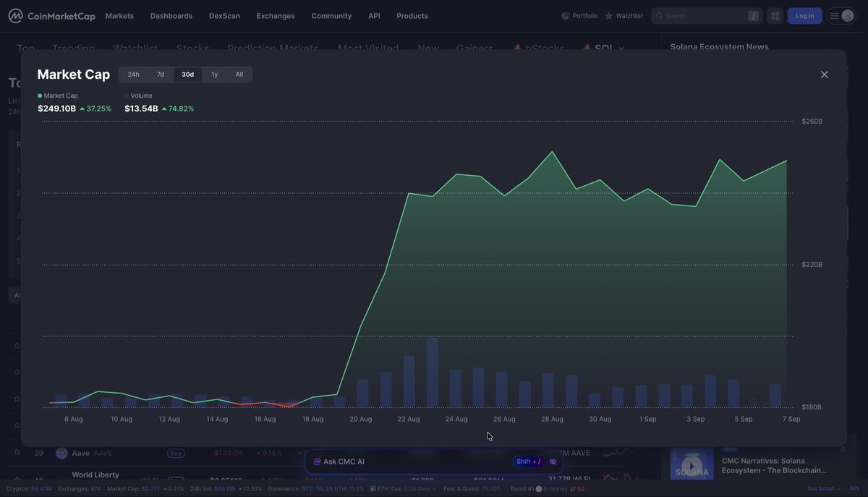Image resolution: width=868 pixels, height=497 pixels.
Task: Switch chart range to 1y
Action: 215,75
